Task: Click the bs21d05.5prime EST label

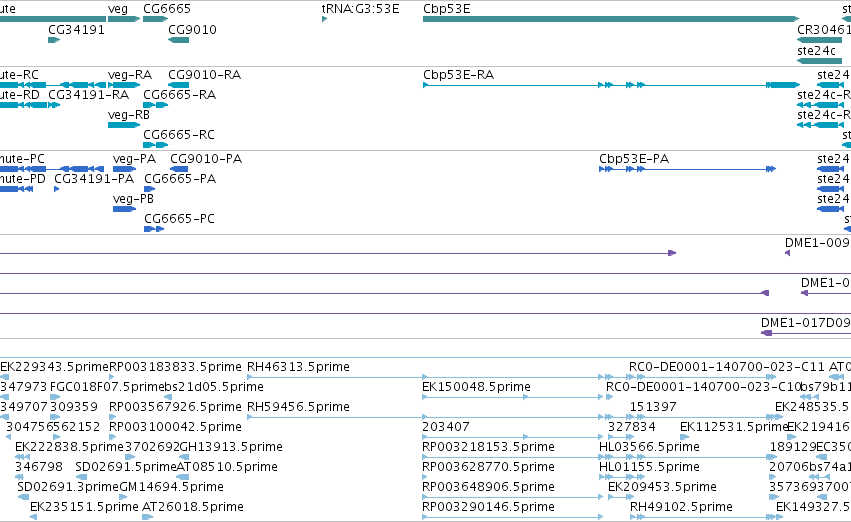Action: coord(214,387)
